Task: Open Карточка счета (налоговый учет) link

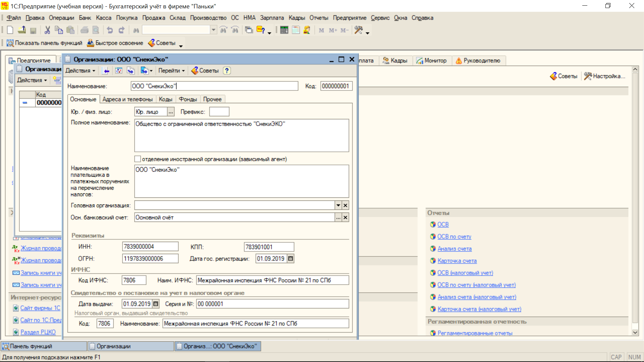Action: click(479, 309)
